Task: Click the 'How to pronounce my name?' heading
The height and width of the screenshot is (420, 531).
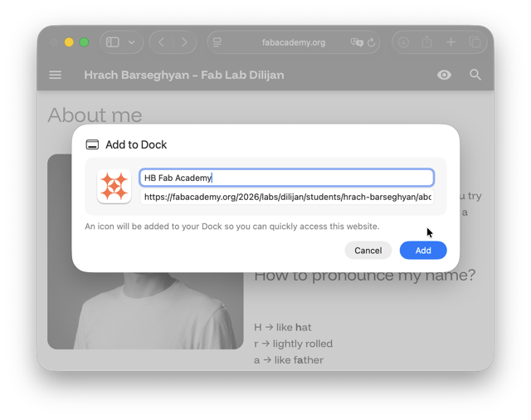Action: coord(365,276)
